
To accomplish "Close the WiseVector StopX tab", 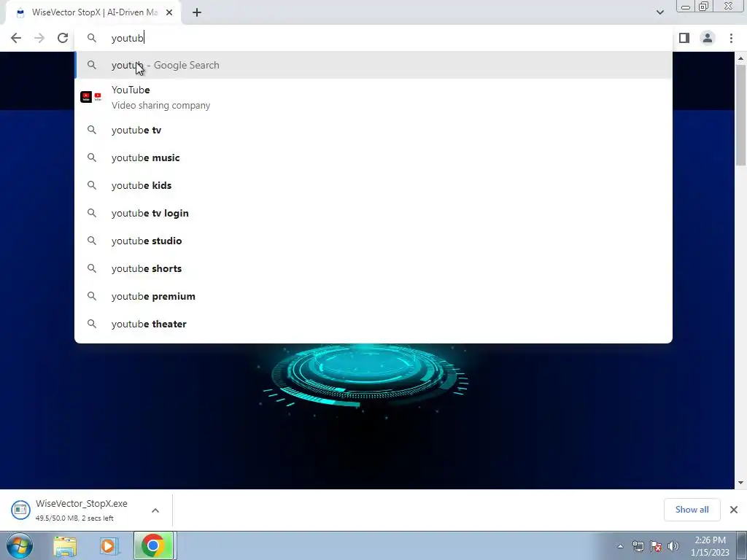I will [169, 13].
